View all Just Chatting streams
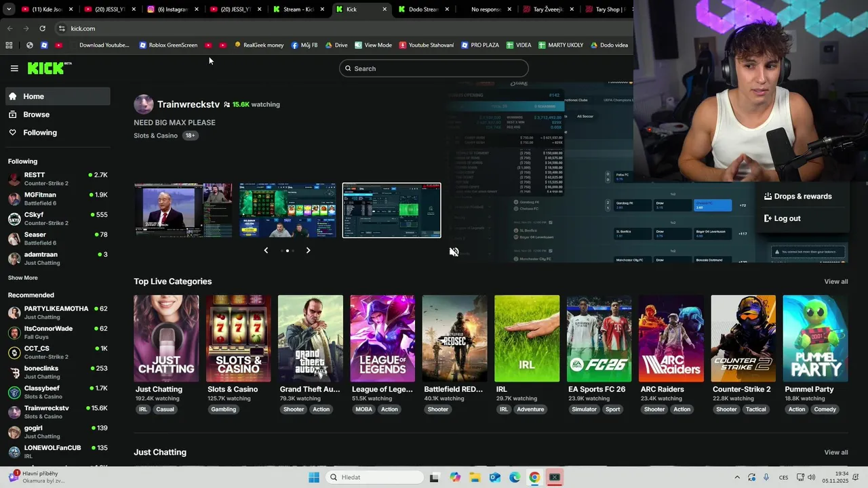 [835, 452]
